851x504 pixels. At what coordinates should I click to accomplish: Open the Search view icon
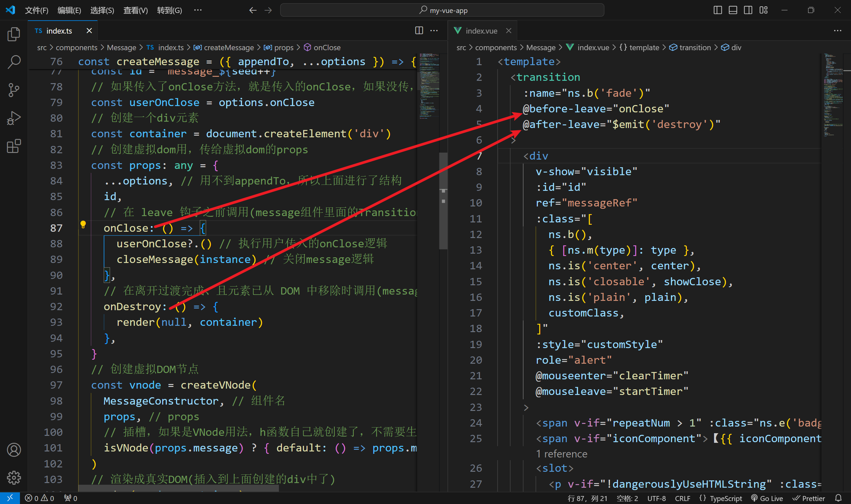(x=14, y=62)
